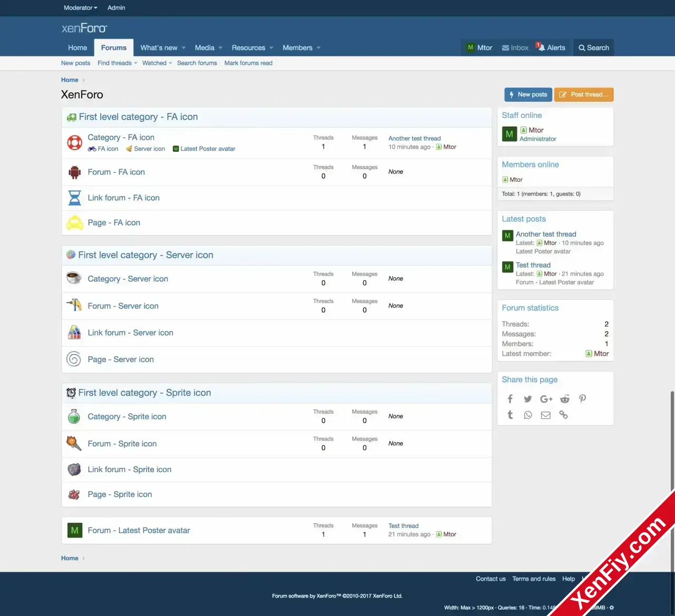The image size is (675, 616).
Task: Open Members online heading
Action: coord(530,164)
